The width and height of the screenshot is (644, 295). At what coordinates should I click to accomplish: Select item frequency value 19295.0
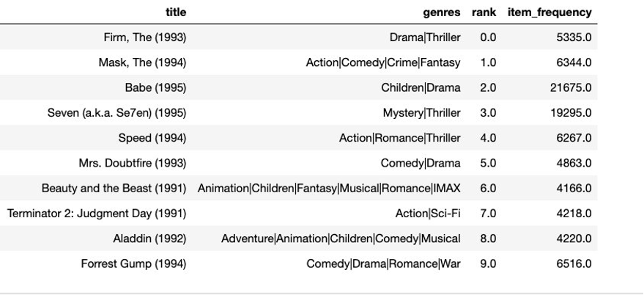click(571, 113)
